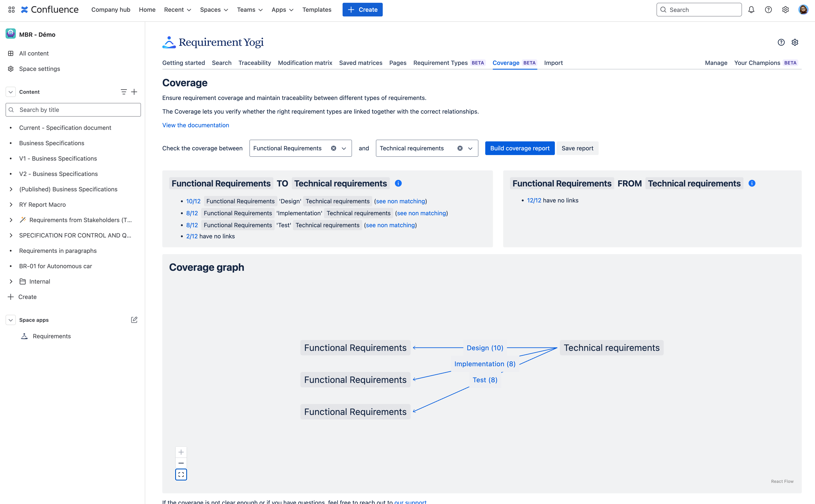Open the Functional Requirements dropdown
The image size is (815, 504).
tap(344, 148)
